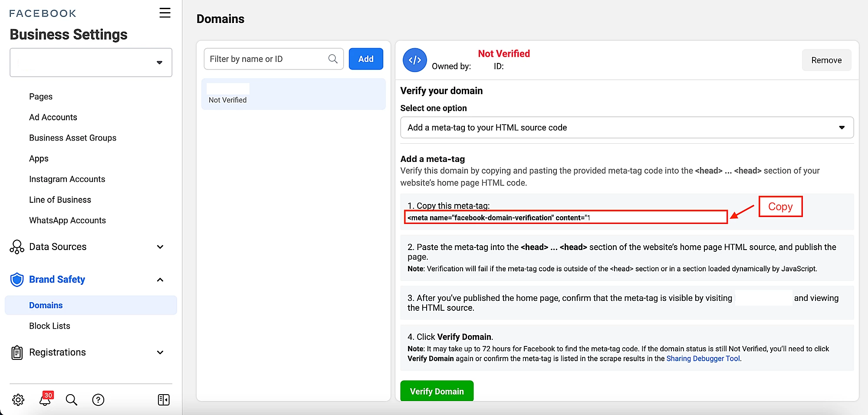Image resolution: width=868 pixels, height=415 pixels.
Task: Click the Registrations clipboard icon
Action: click(17, 352)
